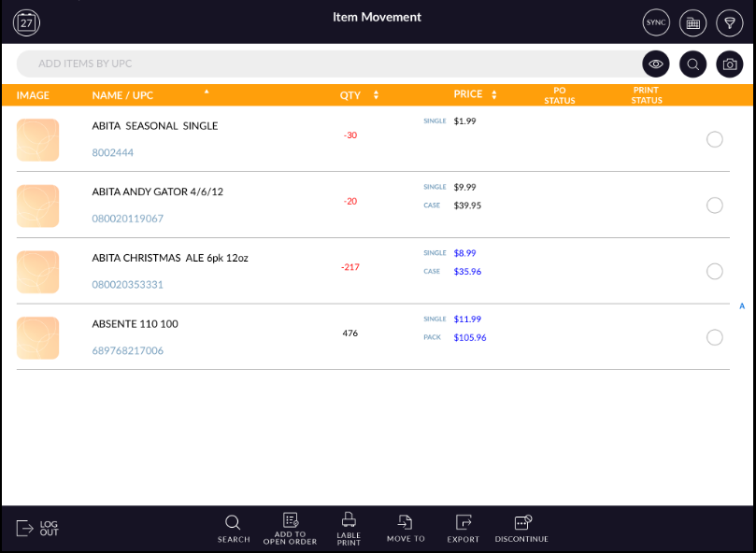The height and width of the screenshot is (553, 756).
Task: Open the camera barcode scanner
Action: tap(729, 64)
